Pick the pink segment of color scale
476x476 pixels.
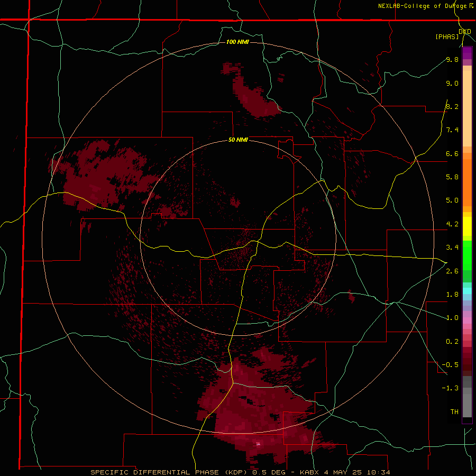[x=467, y=321]
